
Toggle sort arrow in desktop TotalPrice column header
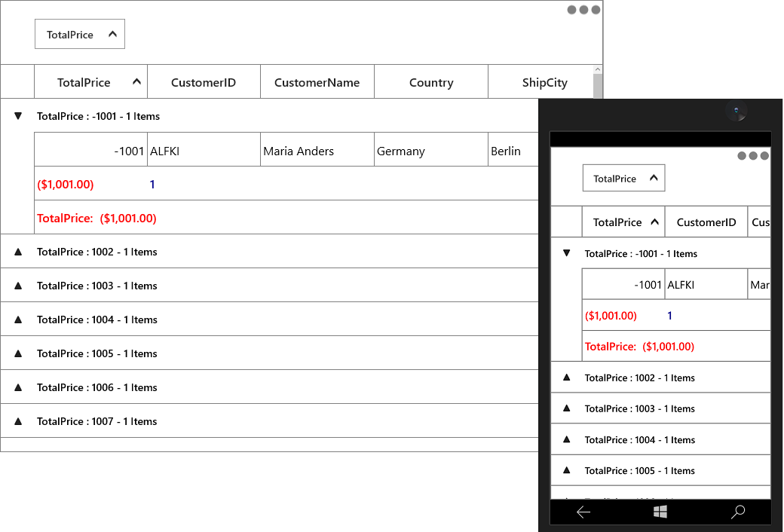(136, 82)
